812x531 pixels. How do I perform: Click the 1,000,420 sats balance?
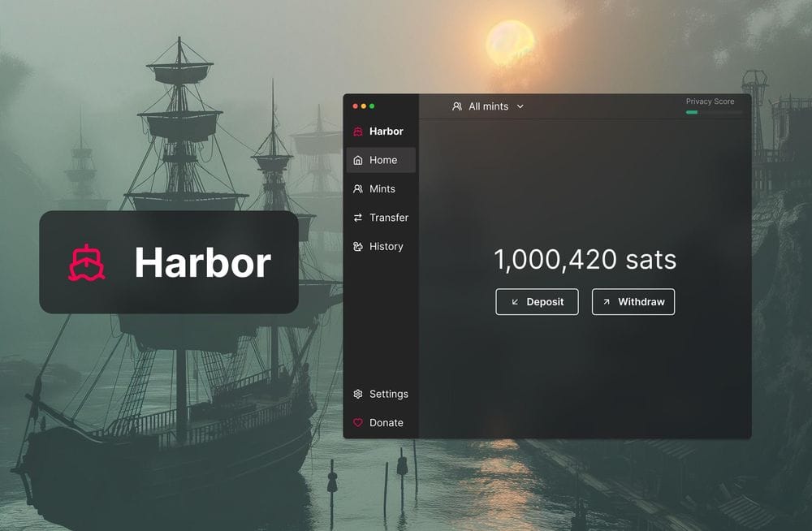point(585,260)
